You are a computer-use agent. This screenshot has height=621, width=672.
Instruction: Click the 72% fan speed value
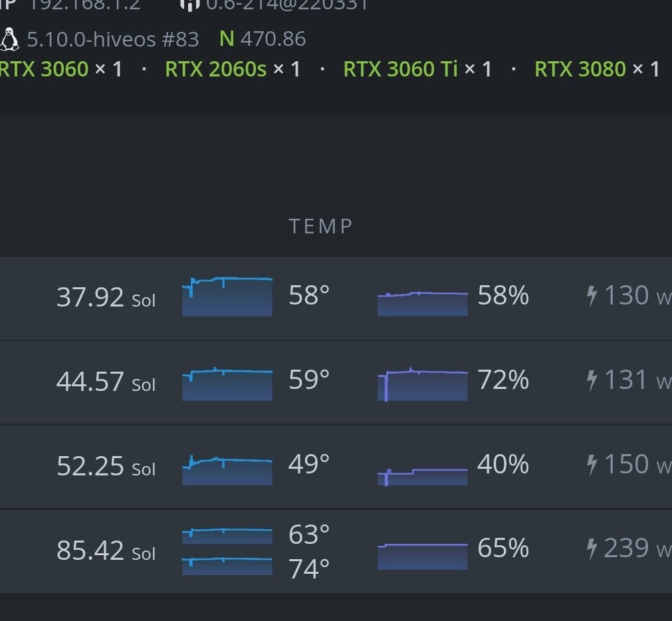[x=503, y=380]
